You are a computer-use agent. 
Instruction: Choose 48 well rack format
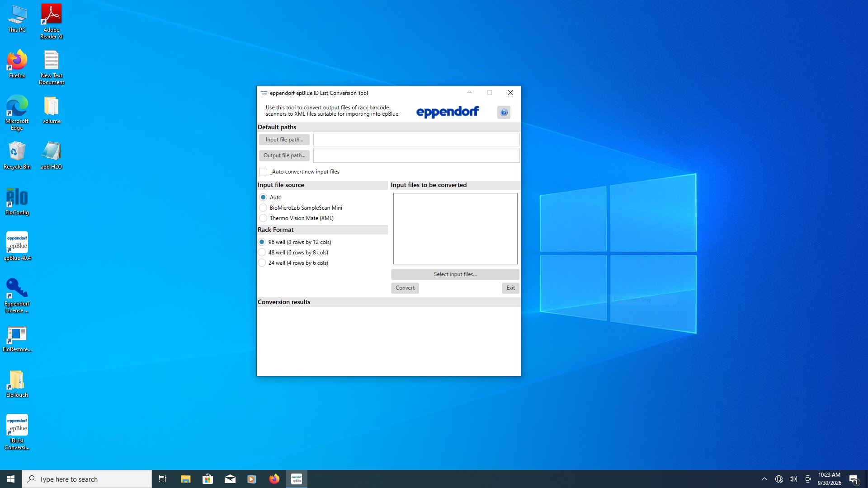(262, 253)
